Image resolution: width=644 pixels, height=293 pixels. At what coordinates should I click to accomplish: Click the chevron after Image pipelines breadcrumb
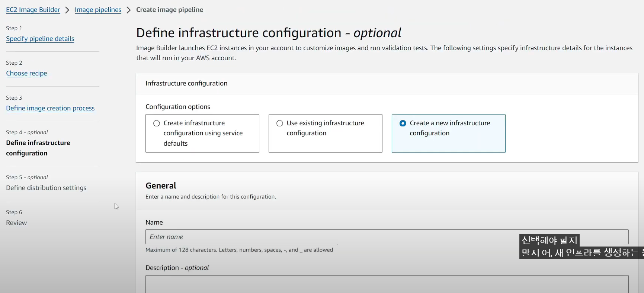point(129,10)
